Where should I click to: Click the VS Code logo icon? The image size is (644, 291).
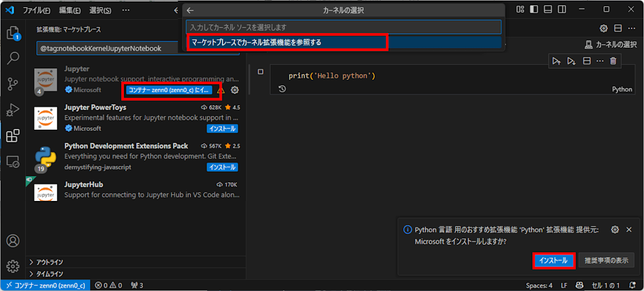[9, 10]
